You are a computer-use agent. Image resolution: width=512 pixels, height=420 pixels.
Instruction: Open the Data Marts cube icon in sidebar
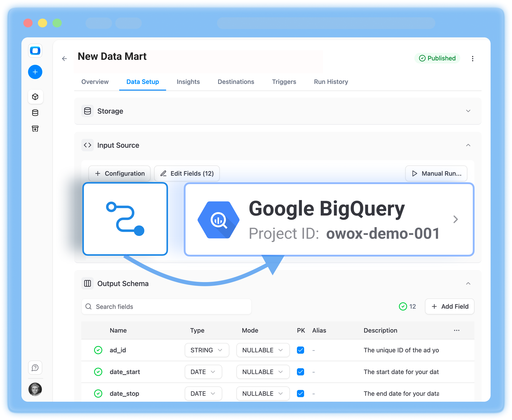35,97
